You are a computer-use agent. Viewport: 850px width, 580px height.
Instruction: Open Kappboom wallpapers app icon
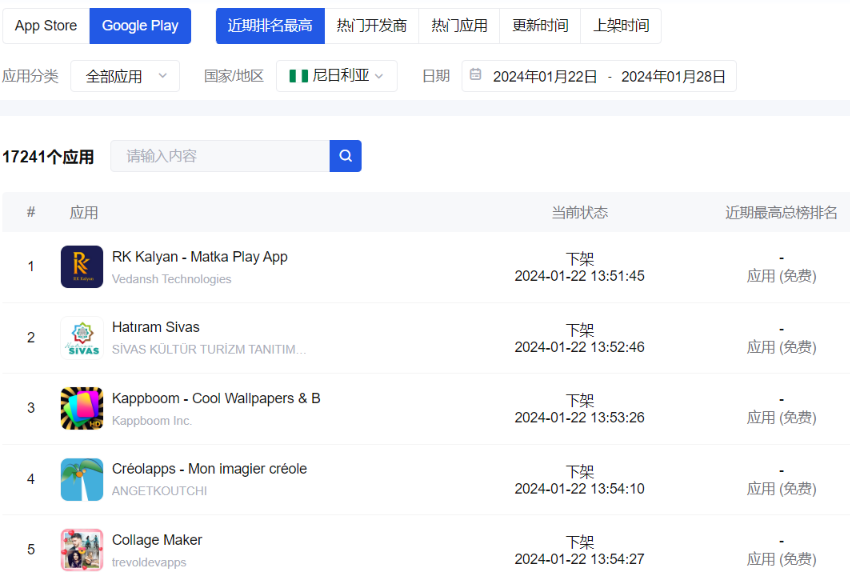[x=82, y=408]
